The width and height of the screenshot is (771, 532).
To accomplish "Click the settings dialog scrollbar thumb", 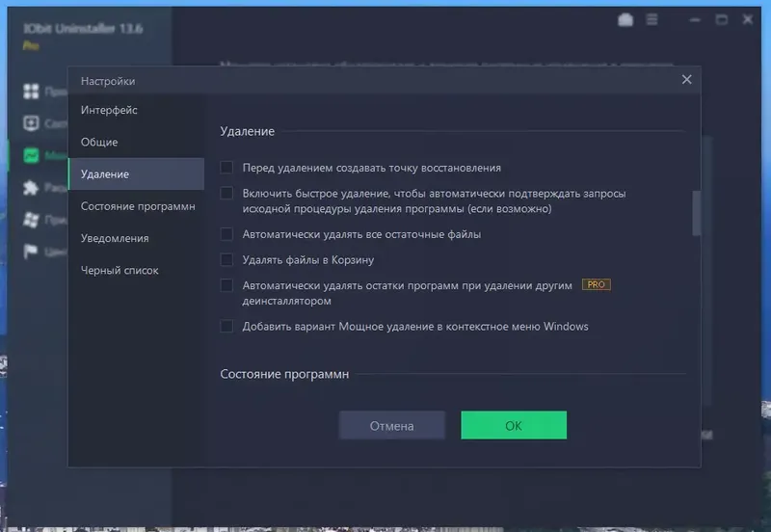I will click(696, 213).
